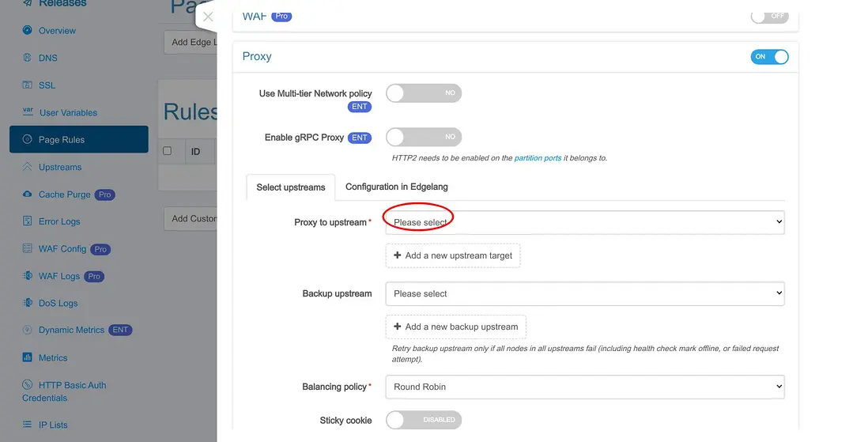Open the Proxy to upstream dropdown
868x442 pixels.
tap(584, 222)
